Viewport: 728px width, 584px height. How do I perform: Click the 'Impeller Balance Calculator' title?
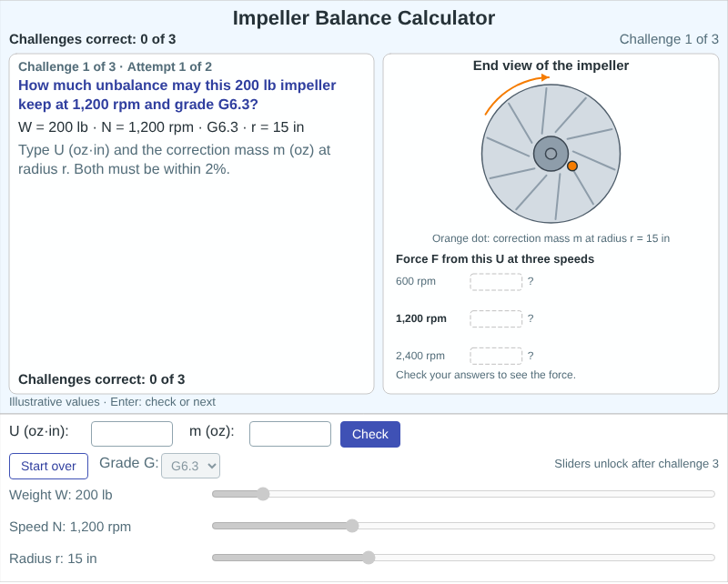[364, 18]
